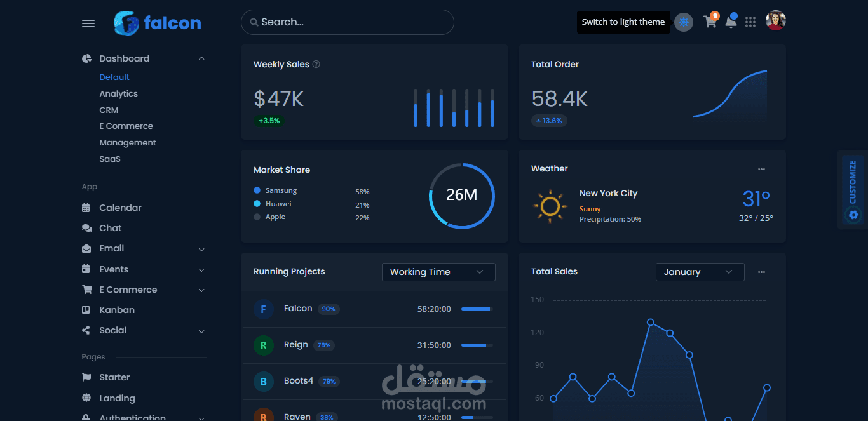This screenshot has width=868, height=421.
Task: Open SaaS dashboard link
Action: click(x=110, y=159)
